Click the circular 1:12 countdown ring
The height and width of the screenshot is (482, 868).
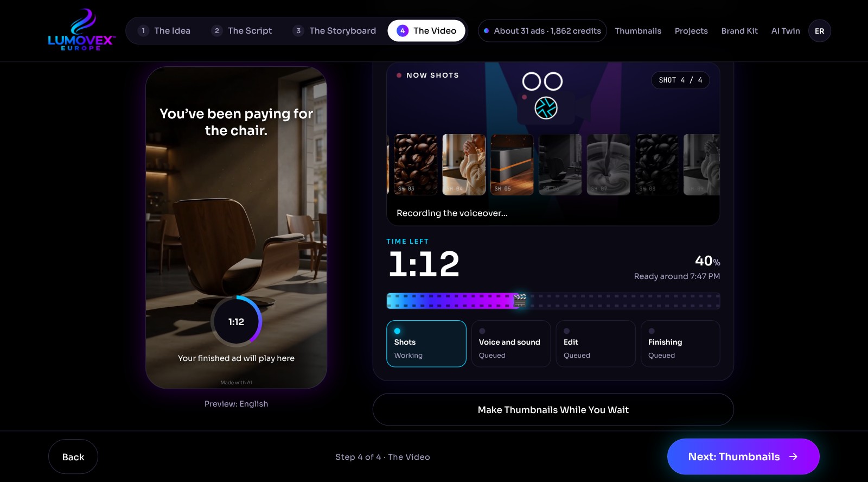point(236,321)
